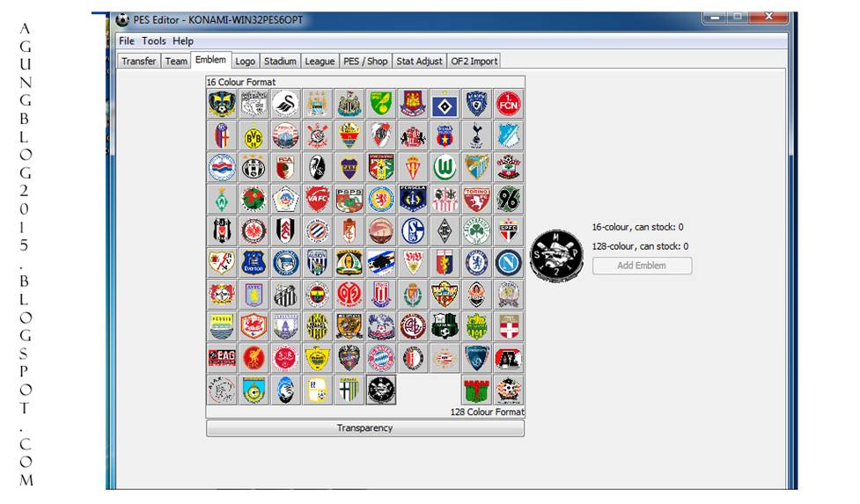Image resolution: width=860 pixels, height=504 pixels.
Task: Choose the Sao Paulo SPFC emblem
Action: [509, 230]
